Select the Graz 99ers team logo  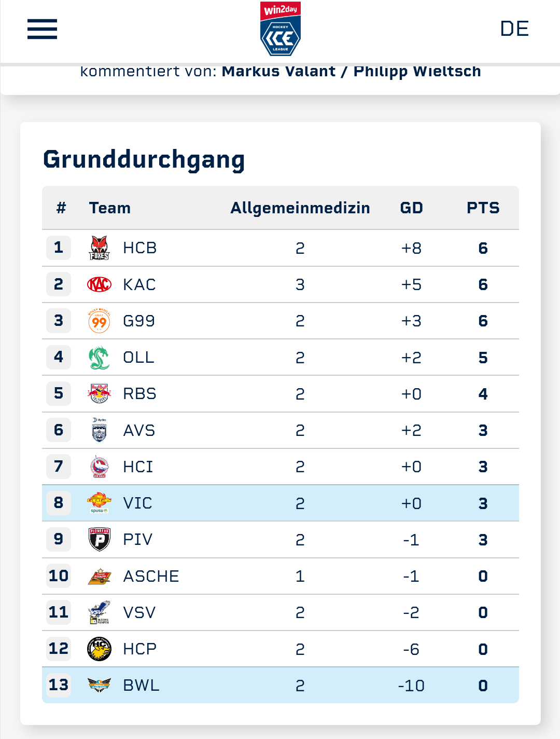(x=99, y=321)
